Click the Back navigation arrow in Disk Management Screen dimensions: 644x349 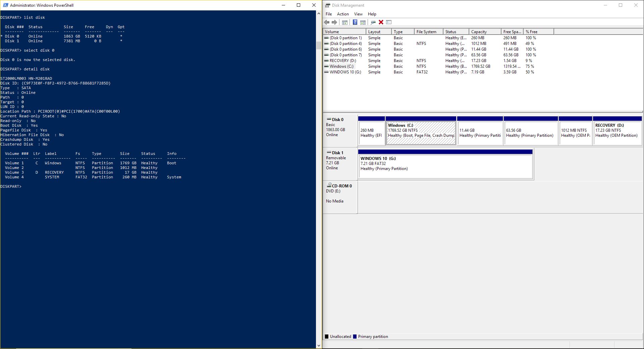[327, 22]
